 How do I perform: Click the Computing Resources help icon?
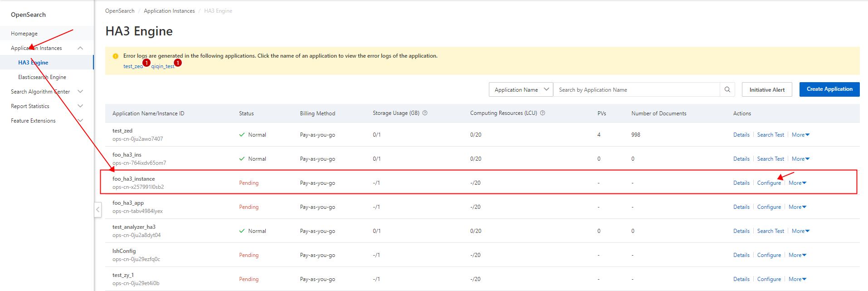[542, 113]
